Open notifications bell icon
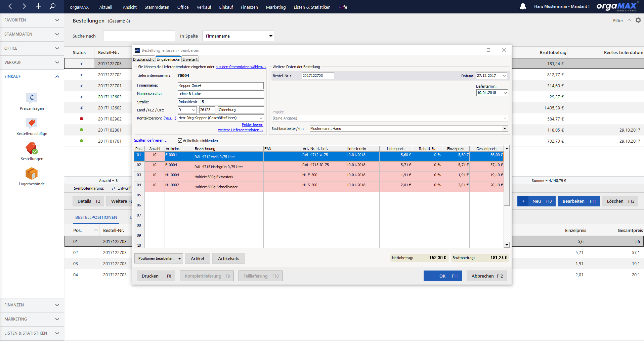 (x=523, y=6)
